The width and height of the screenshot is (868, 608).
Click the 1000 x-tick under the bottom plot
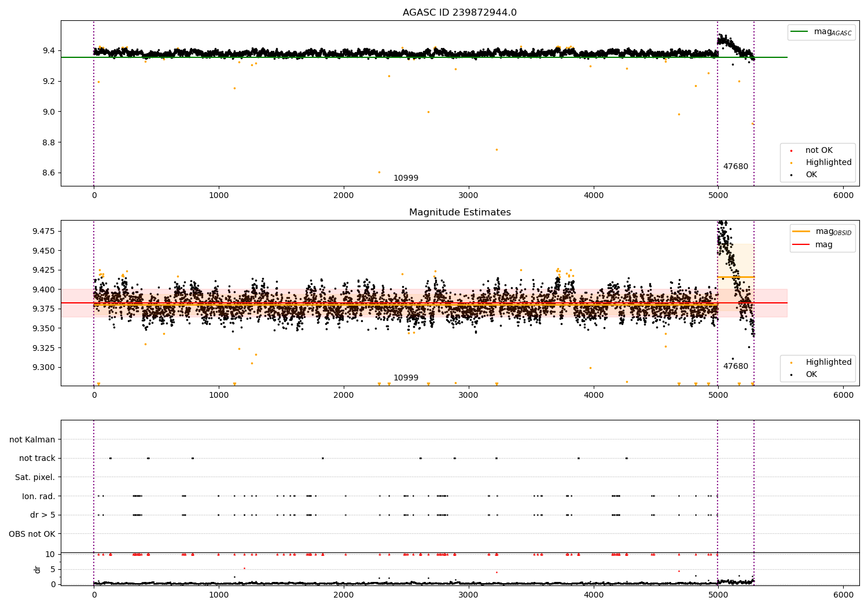click(219, 595)
